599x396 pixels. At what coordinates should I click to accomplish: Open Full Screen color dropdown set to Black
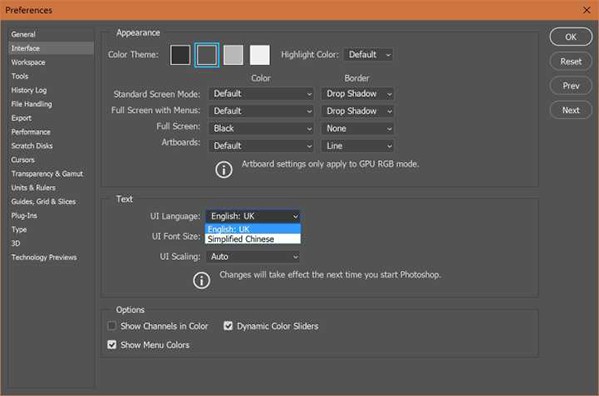click(x=261, y=129)
